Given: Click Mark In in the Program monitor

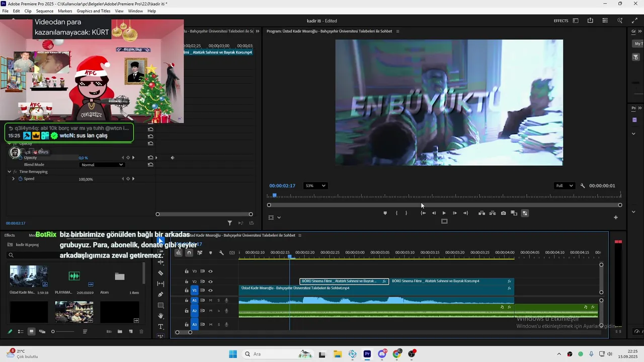Looking at the screenshot, I should (396, 213).
